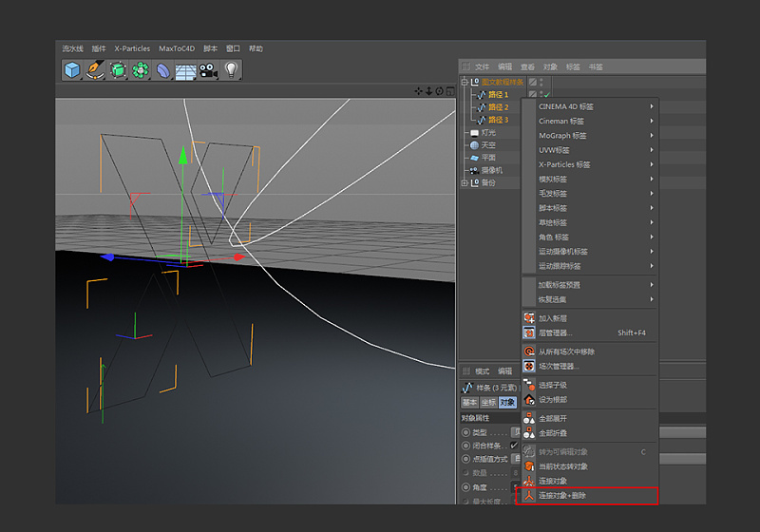Select the 基本 attribute tab
Screen dimensions: 760x532
[469, 403]
